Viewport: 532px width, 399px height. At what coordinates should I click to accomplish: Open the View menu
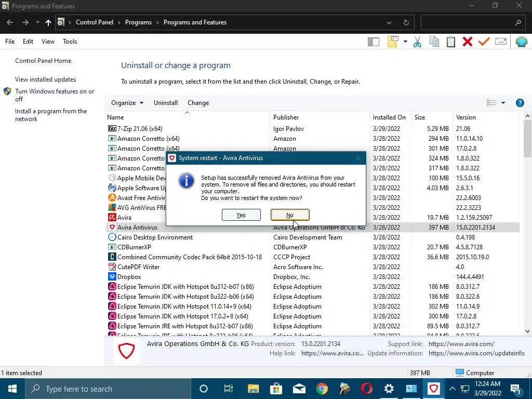(48, 42)
